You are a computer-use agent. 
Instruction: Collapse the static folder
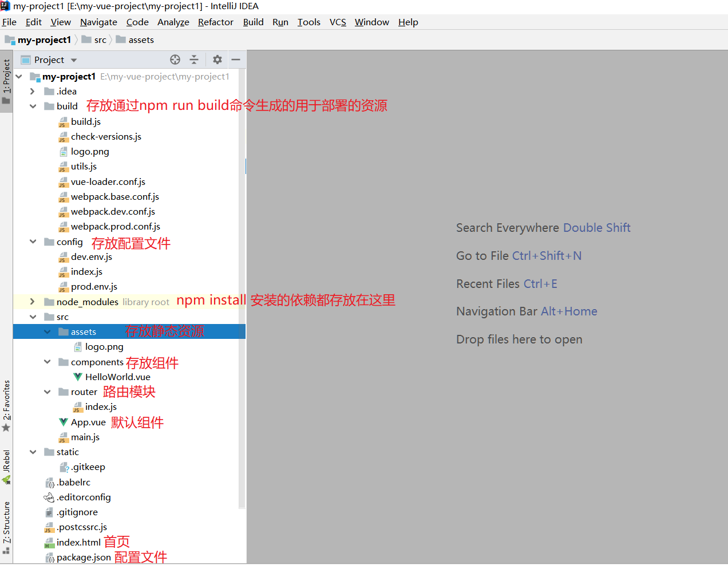pyautogui.click(x=33, y=452)
